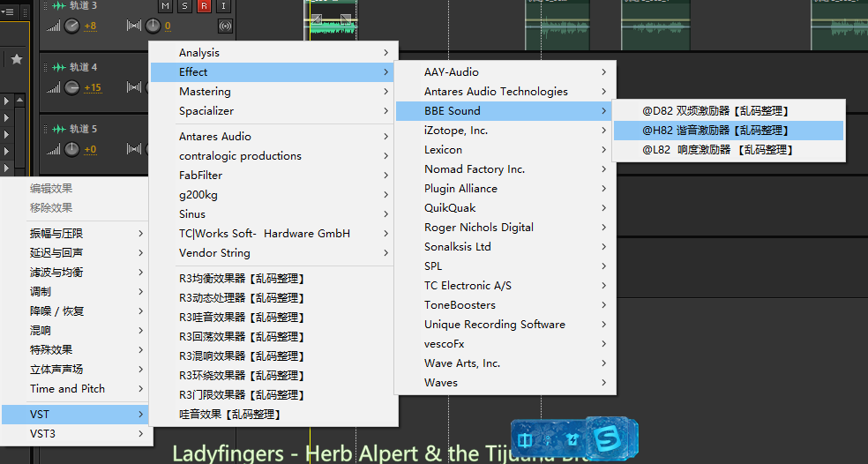Click the volume bars icon on 轨道 4
The width and height of the screenshot is (868, 464).
(x=54, y=87)
